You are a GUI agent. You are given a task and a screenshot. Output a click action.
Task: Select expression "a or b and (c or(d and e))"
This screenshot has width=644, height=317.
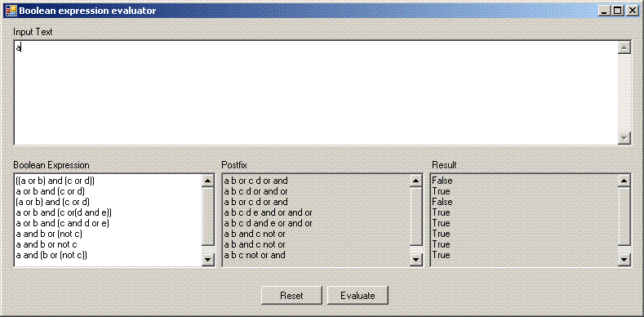pyautogui.click(x=64, y=212)
